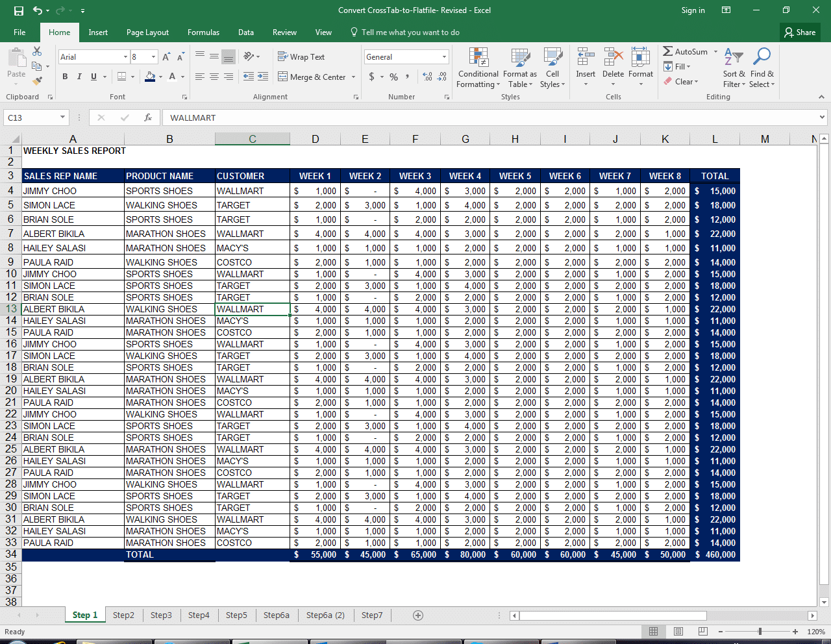Open Sort & Filter options
831x644 pixels.
[x=734, y=68]
